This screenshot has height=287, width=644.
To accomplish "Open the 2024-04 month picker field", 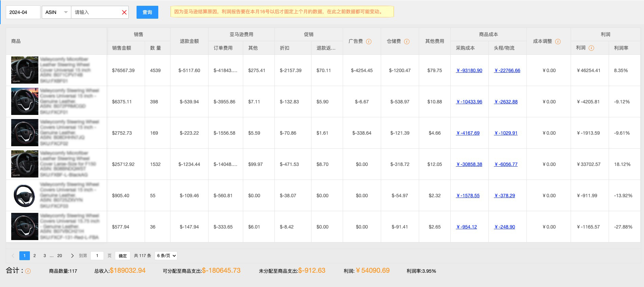I will [x=23, y=12].
